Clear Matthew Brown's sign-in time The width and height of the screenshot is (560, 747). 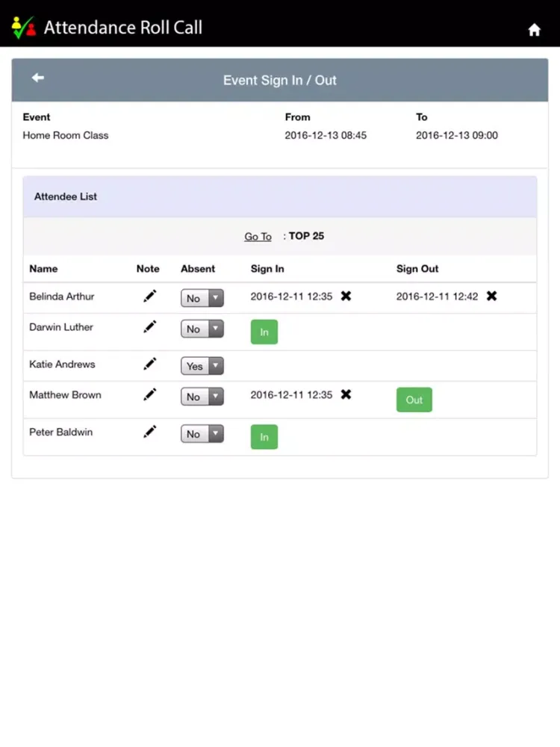(346, 394)
